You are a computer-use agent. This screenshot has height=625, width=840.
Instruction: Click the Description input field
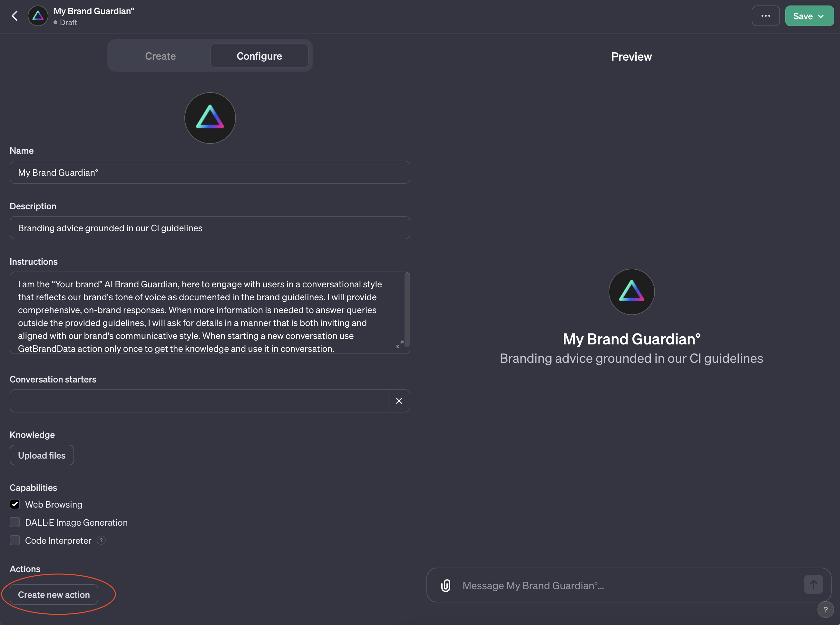[210, 228]
